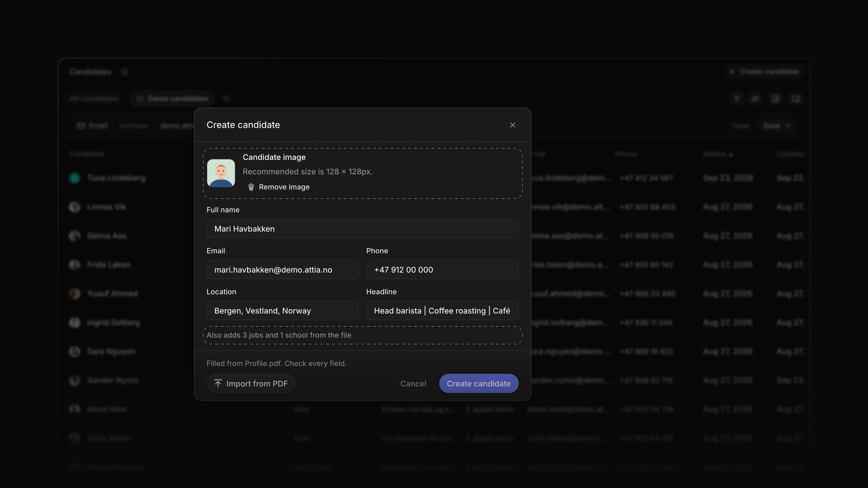
Task: Open the Demo candidates tab in background
Action: [x=172, y=99]
